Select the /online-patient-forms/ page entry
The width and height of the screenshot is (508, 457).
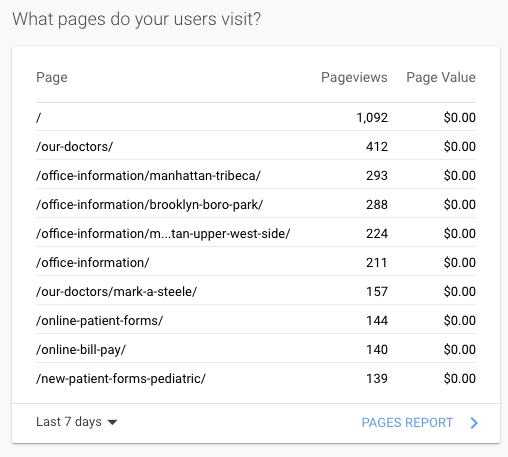(x=100, y=321)
